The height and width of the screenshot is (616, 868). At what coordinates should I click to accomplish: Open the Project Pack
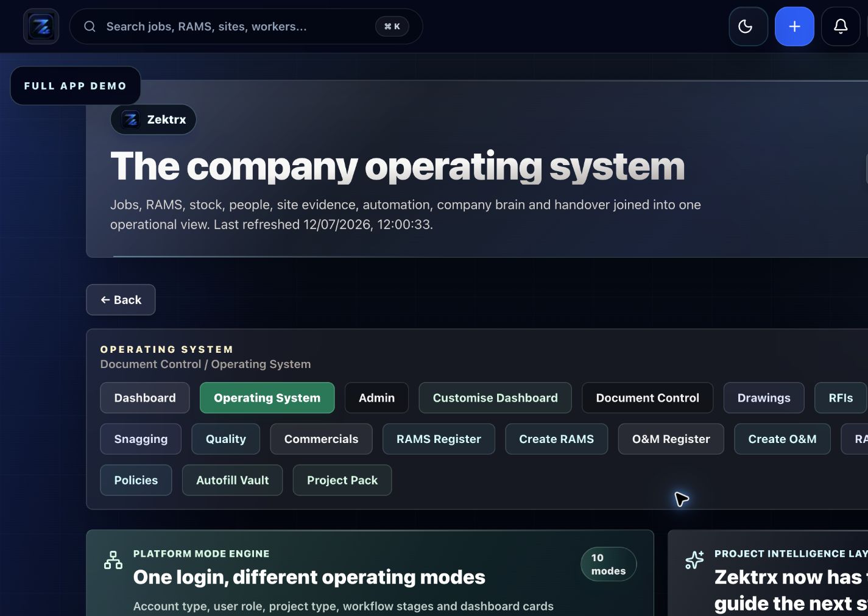(x=342, y=480)
